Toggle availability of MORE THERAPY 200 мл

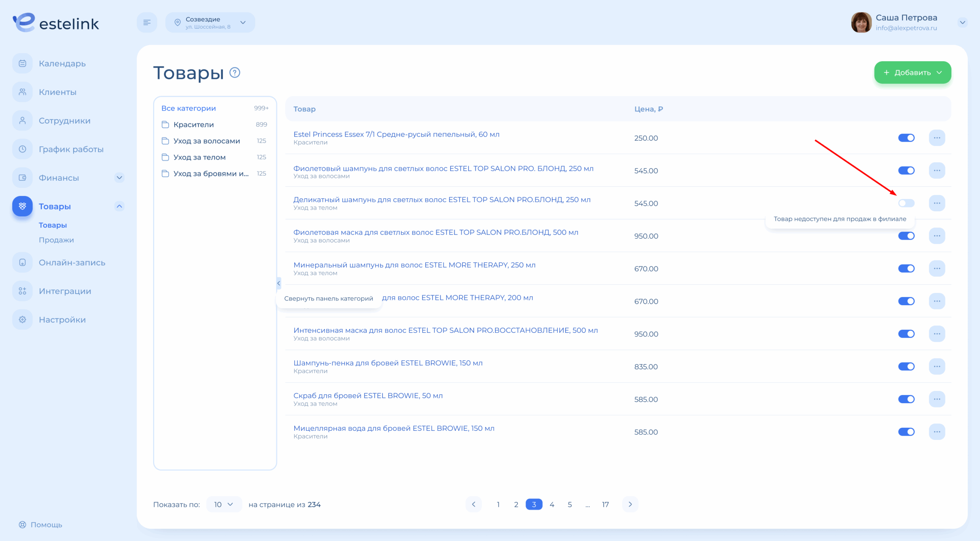906,301
